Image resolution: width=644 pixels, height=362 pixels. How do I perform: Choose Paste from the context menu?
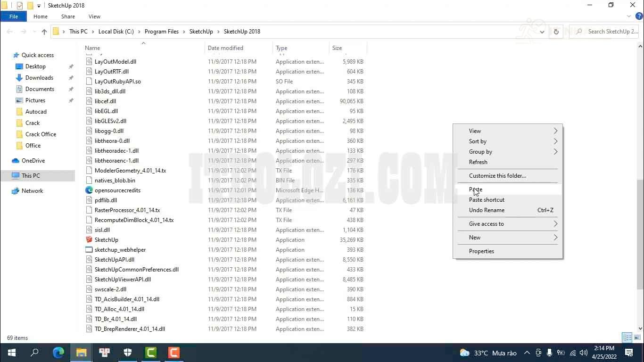[476, 189]
